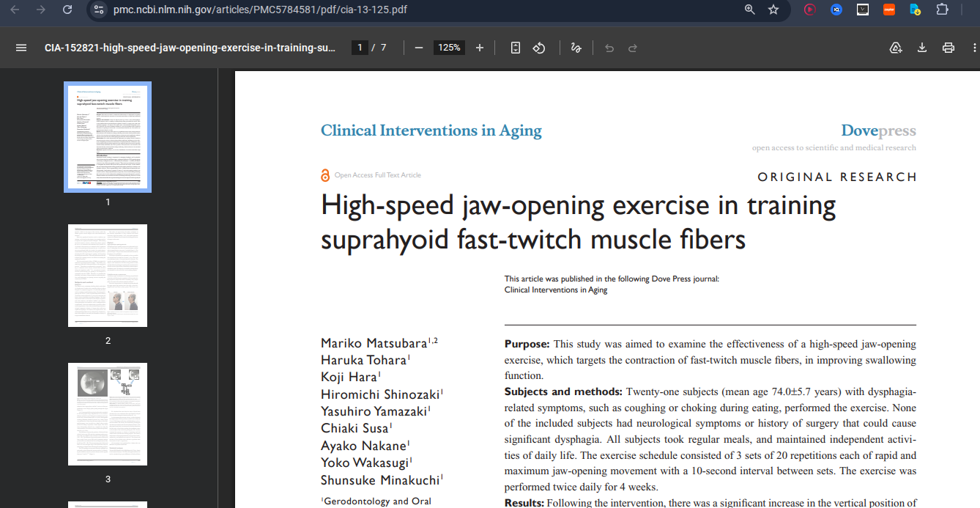Click the orange open access lock icon

(x=325, y=175)
